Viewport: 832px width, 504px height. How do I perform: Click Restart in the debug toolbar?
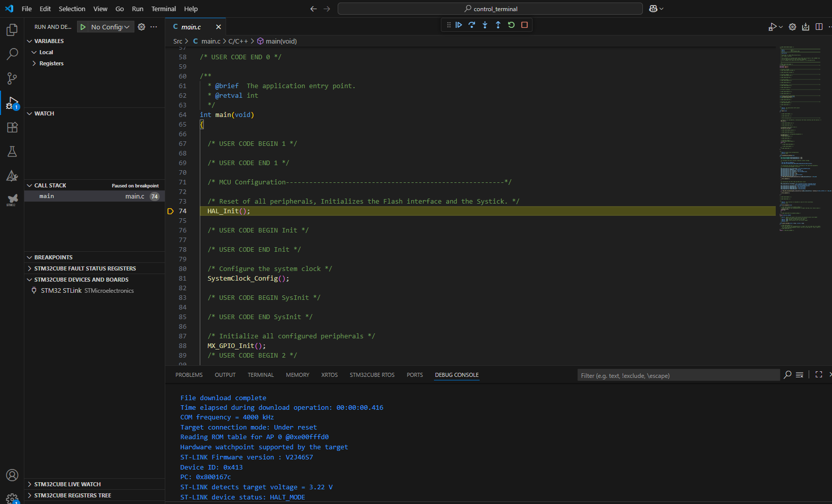[512, 25]
